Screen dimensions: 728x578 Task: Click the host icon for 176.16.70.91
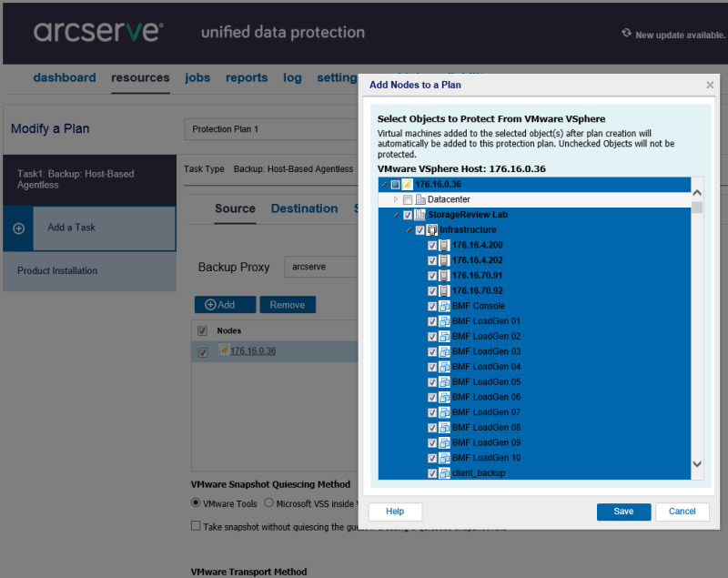tap(444, 276)
